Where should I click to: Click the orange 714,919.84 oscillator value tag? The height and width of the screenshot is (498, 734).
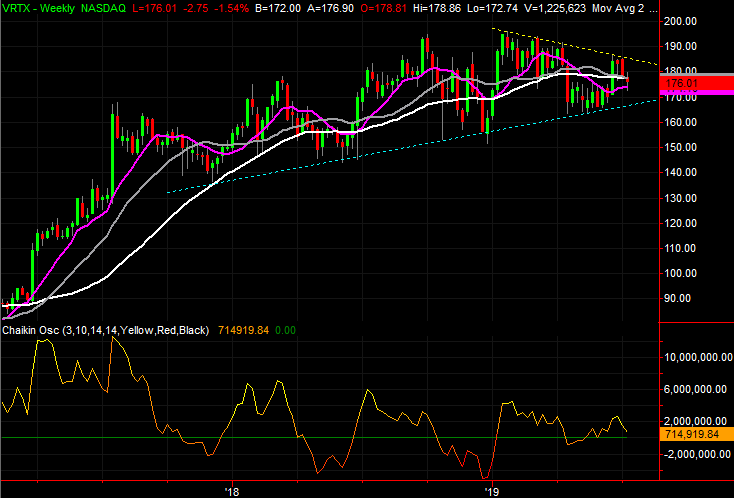pos(691,436)
